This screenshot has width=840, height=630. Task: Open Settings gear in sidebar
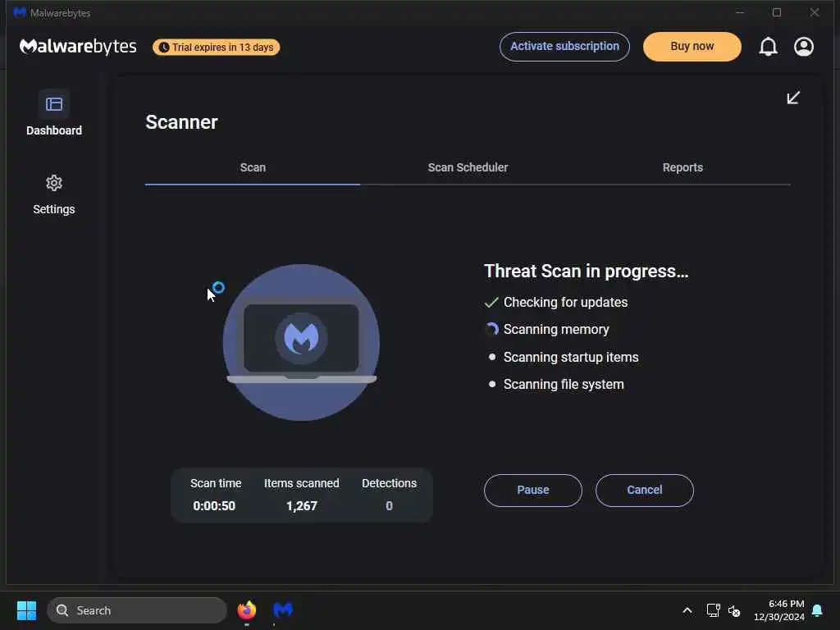pyautogui.click(x=53, y=183)
